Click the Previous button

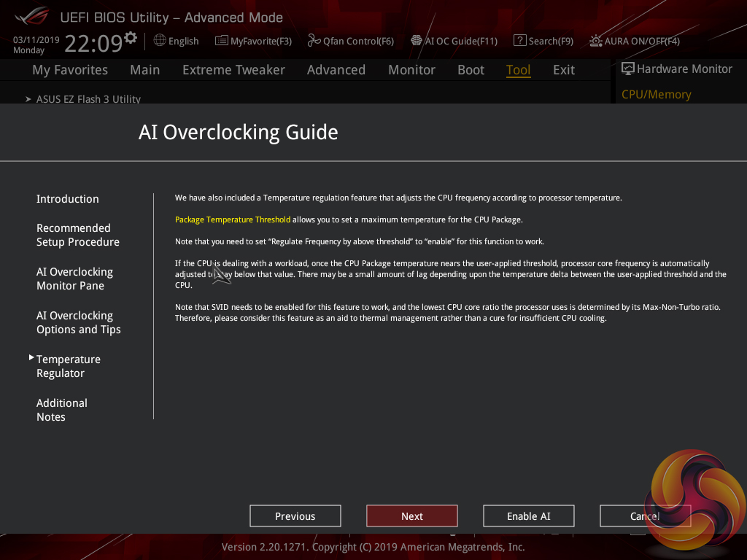click(295, 516)
